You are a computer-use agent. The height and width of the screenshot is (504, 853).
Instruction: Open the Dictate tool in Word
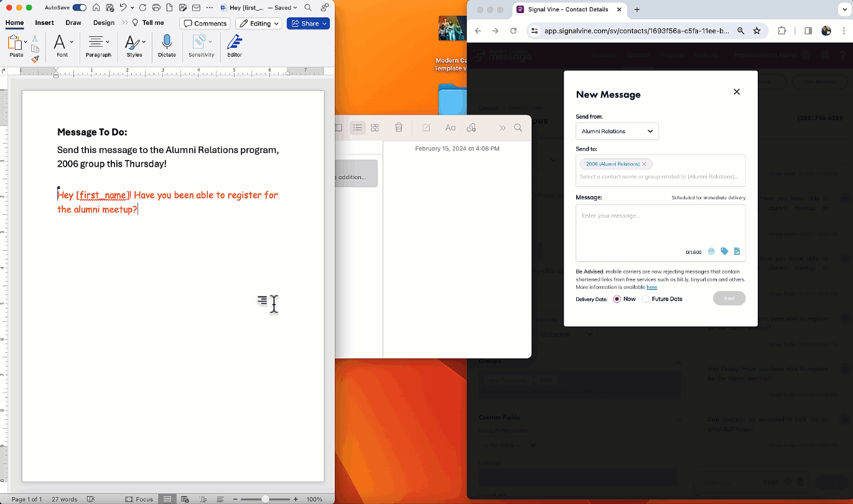tap(166, 44)
